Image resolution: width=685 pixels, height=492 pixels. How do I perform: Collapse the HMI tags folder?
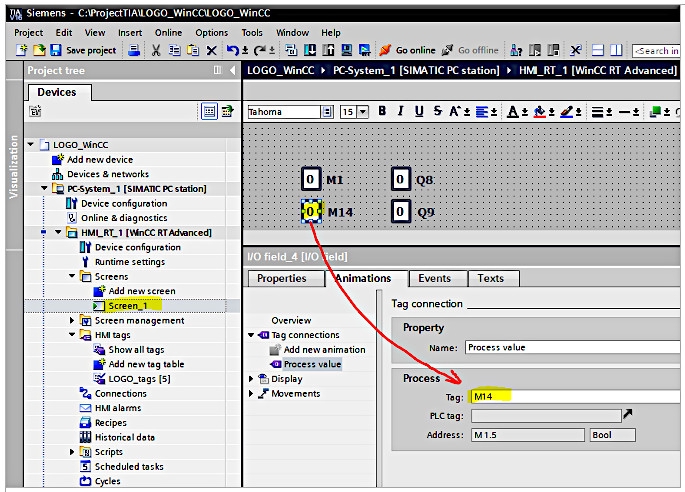(x=72, y=335)
